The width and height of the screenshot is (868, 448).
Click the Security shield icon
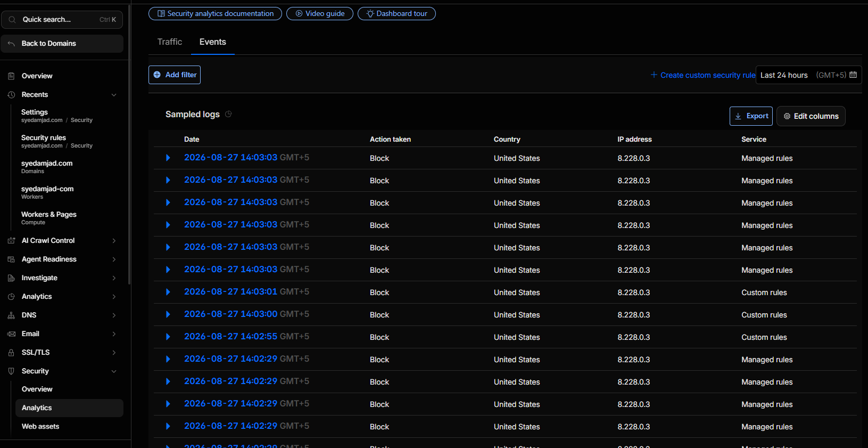11,371
